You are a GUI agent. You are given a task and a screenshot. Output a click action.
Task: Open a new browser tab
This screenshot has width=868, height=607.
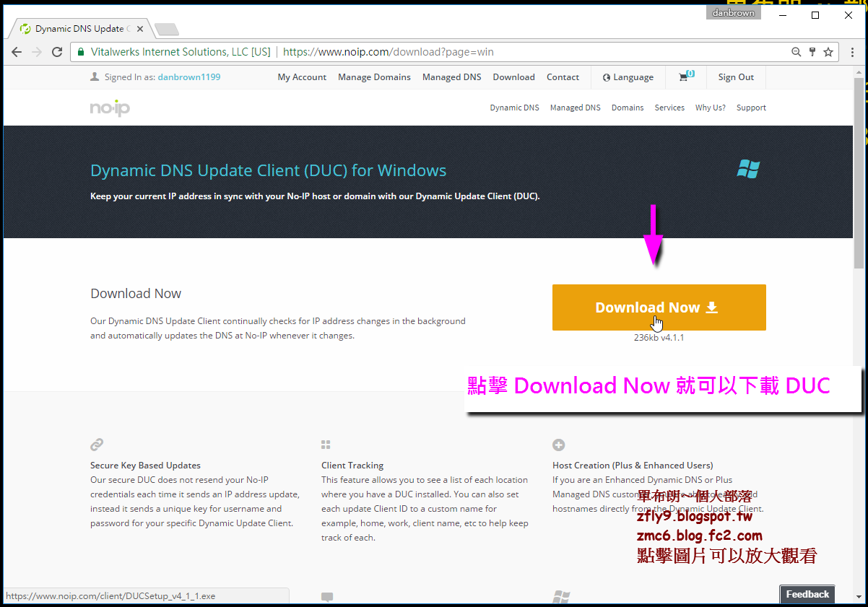point(167,30)
